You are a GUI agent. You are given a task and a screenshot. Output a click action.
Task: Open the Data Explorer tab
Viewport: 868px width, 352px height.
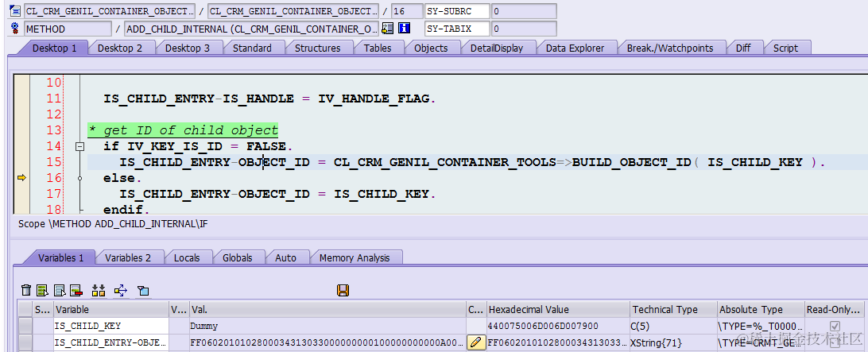tap(575, 48)
